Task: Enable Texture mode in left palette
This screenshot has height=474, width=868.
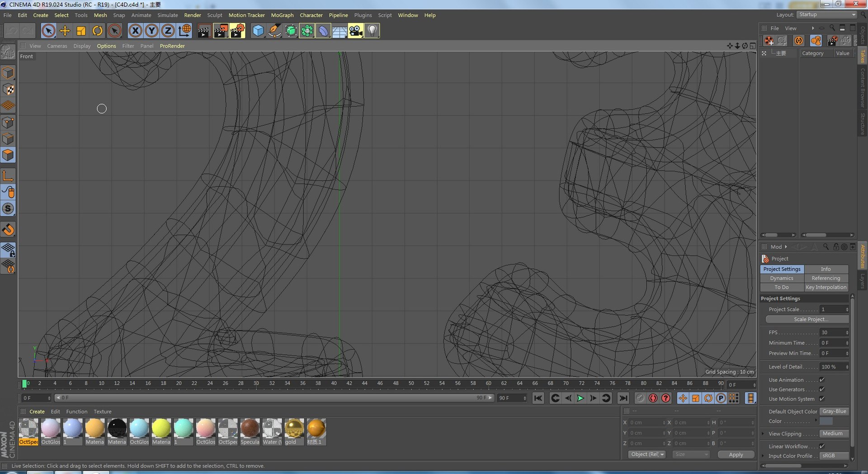Action: (x=8, y=89)
